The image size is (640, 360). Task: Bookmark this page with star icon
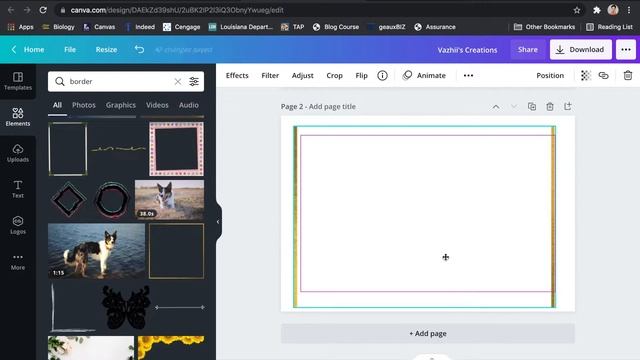click(577, 10)
